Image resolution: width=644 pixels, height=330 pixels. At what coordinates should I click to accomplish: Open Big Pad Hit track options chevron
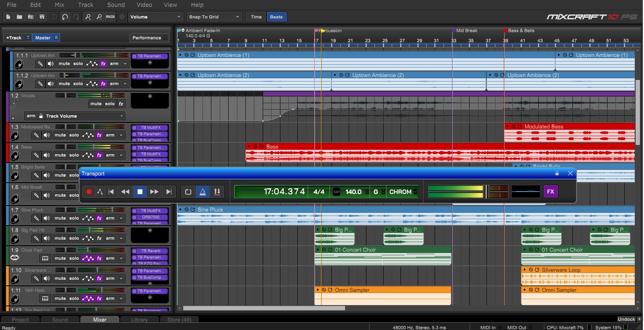click(121, 238)
